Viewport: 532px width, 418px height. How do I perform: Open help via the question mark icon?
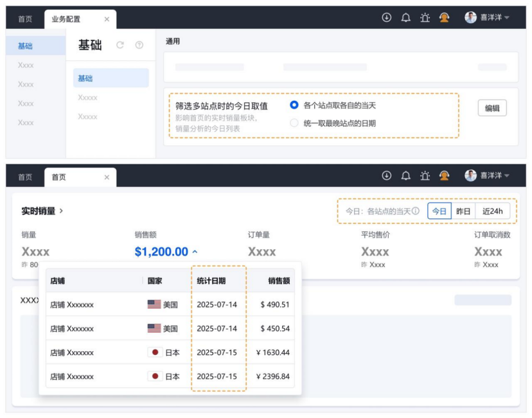click(139, 44)
